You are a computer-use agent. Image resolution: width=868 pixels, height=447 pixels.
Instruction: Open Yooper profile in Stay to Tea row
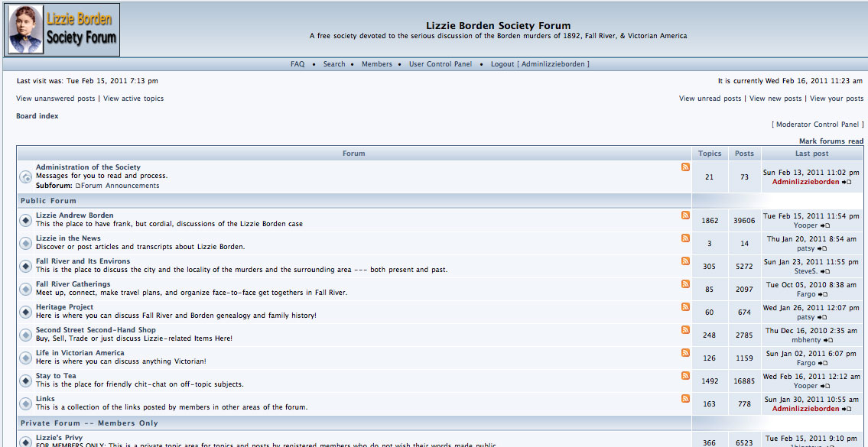point(805,386)
